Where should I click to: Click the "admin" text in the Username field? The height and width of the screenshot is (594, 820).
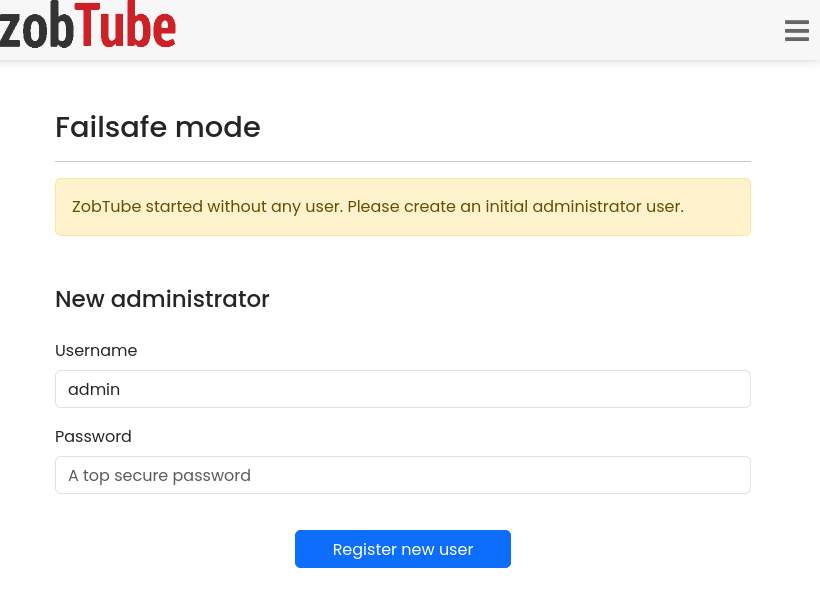(94, 389)
